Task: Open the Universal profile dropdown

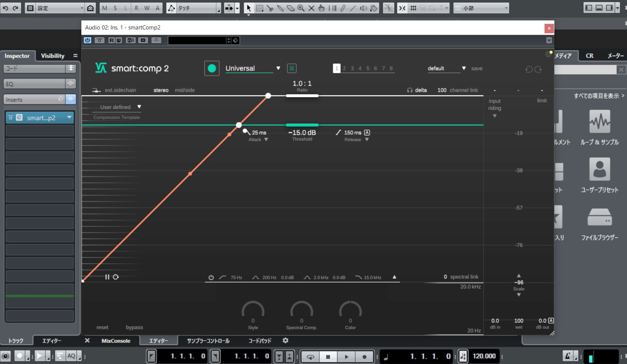Action: [x=278, y=68]
